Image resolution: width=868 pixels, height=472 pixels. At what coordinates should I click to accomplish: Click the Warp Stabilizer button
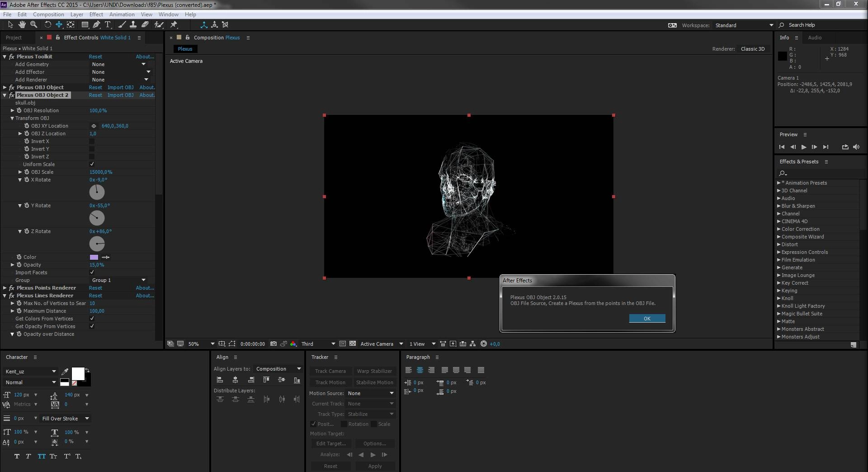pos(374,371)
